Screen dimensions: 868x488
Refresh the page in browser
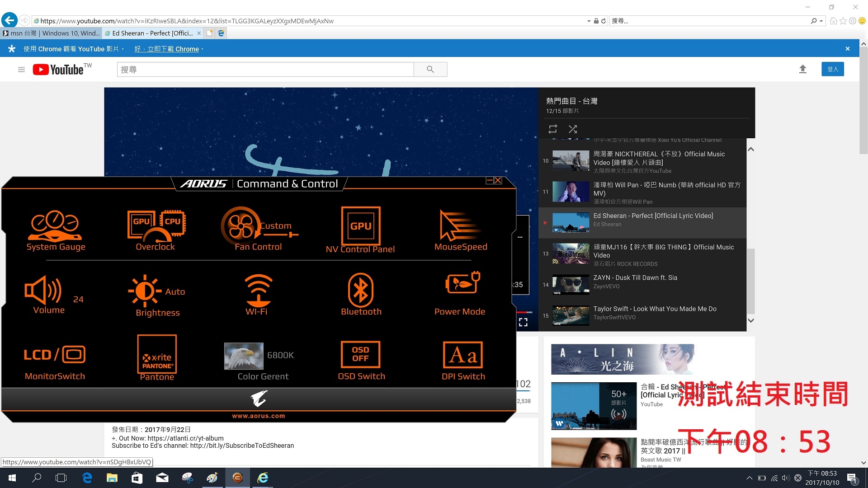(604, 21)
